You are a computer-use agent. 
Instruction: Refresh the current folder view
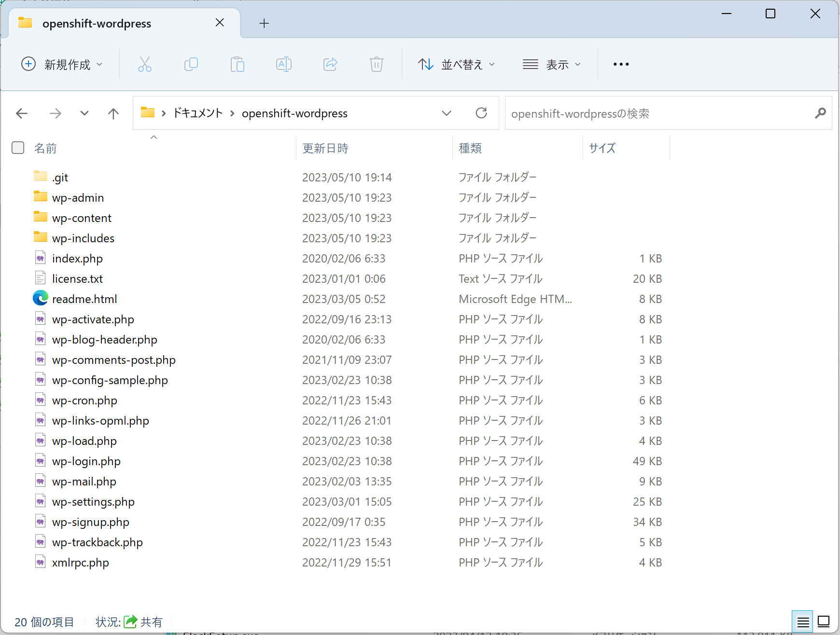(481, 113)
